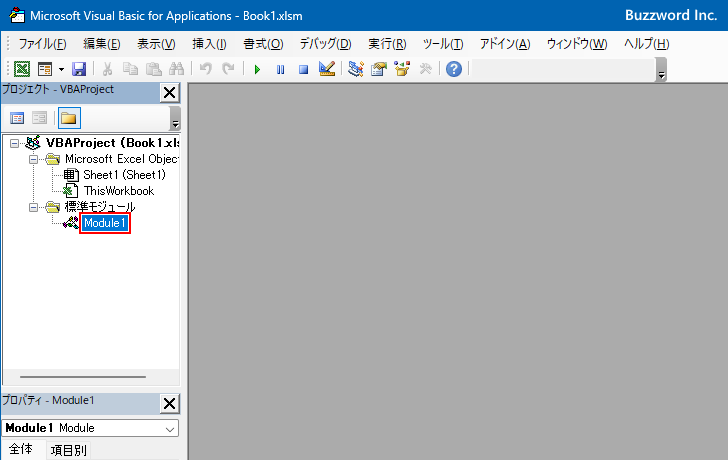Switch to Microsoft Excel view icon
The width and height of the screenshot is (728, 460).
(x=22, y=69)
